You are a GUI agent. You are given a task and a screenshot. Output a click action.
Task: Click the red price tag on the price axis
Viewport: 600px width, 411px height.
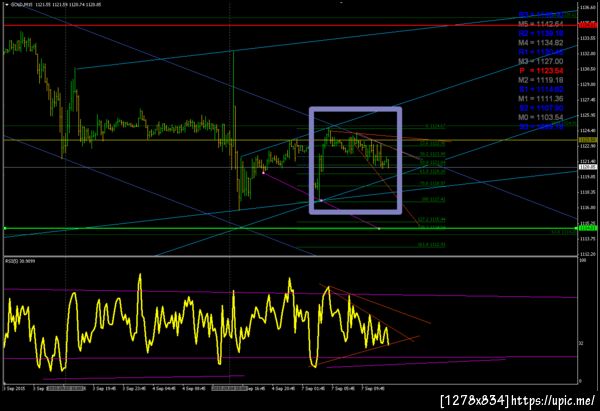tap(587, 25)
